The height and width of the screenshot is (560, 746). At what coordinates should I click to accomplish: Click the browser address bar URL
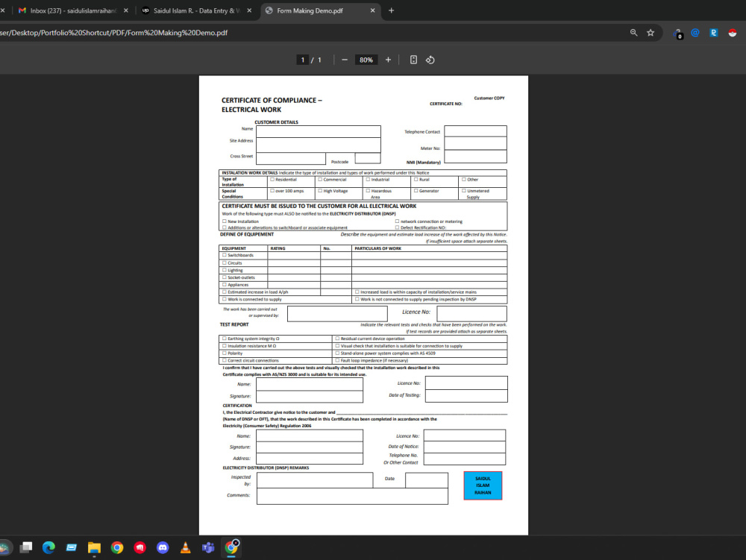coord(114,33)
